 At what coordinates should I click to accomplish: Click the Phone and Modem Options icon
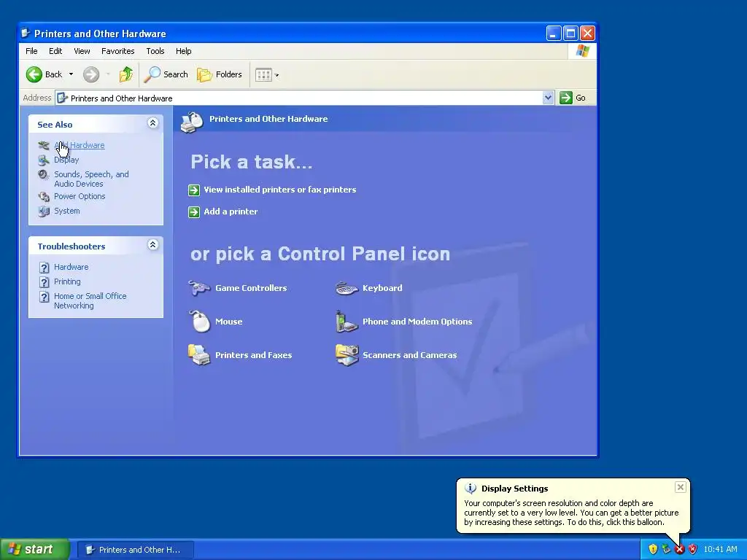(x=347, y=322)
